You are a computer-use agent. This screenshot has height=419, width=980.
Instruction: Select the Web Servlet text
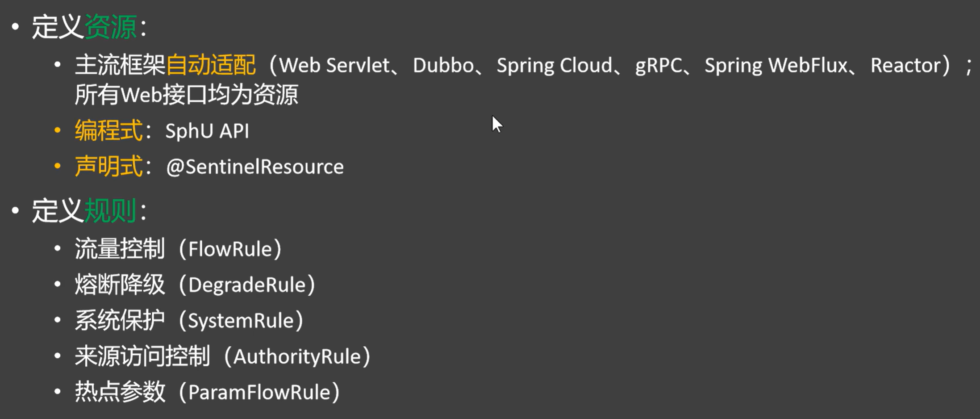click(x=334, y=66)
